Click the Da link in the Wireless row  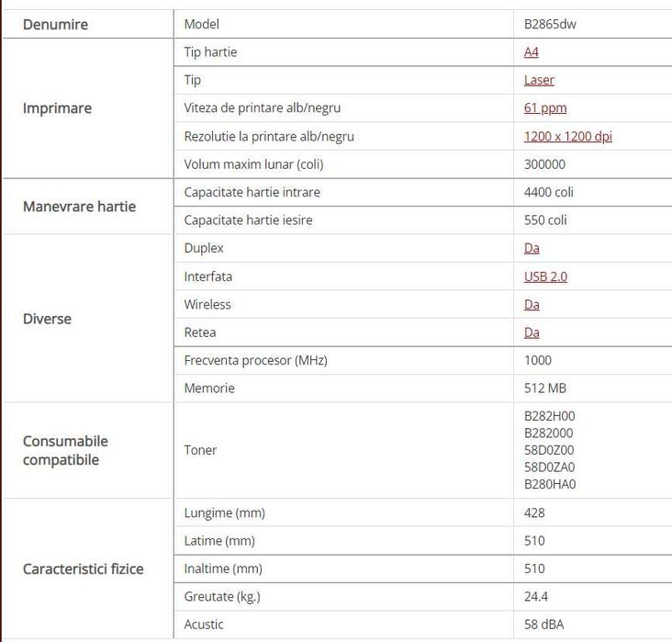tap(532, 304)
